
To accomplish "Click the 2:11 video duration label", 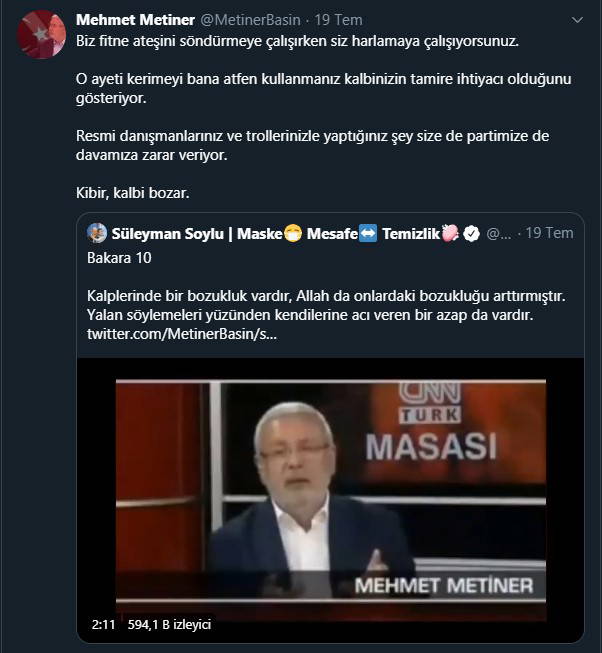I will [x=103, y=624].
